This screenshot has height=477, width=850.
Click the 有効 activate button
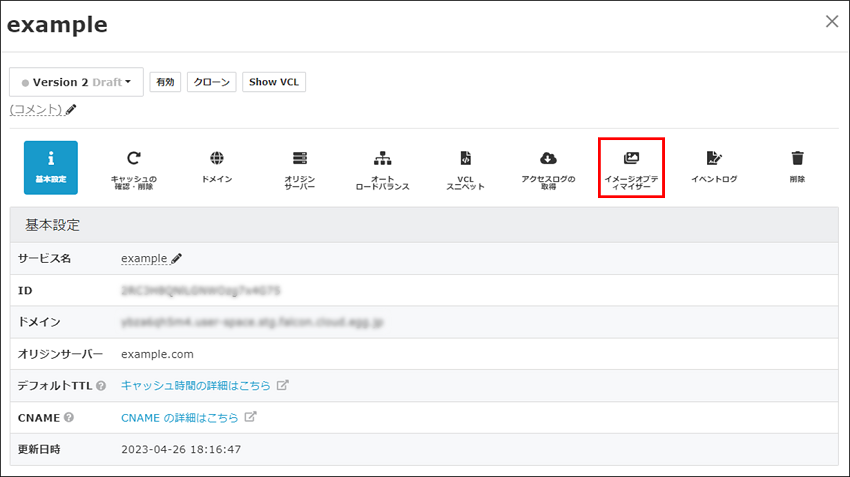click(x=165, y=82)
